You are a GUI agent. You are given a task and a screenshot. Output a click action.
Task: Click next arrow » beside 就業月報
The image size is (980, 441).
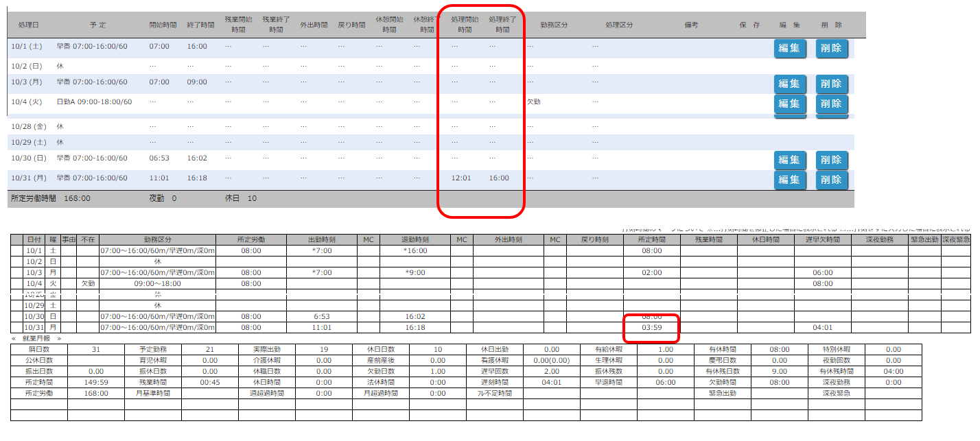tap(59, 338)
